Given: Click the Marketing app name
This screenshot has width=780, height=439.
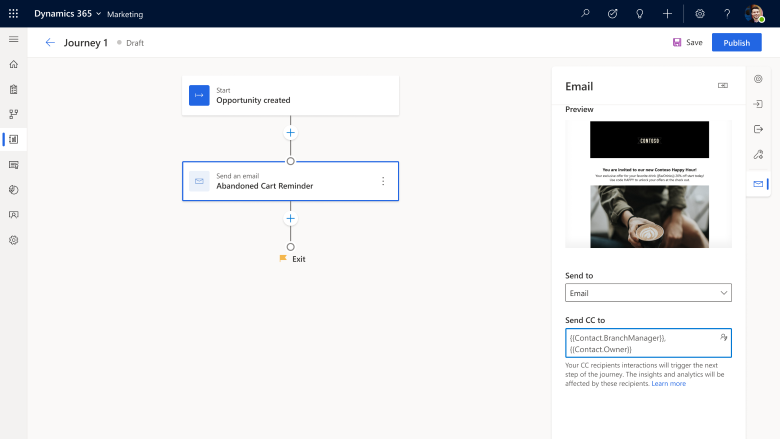Looking at the screenshot, I should (125, 14).
